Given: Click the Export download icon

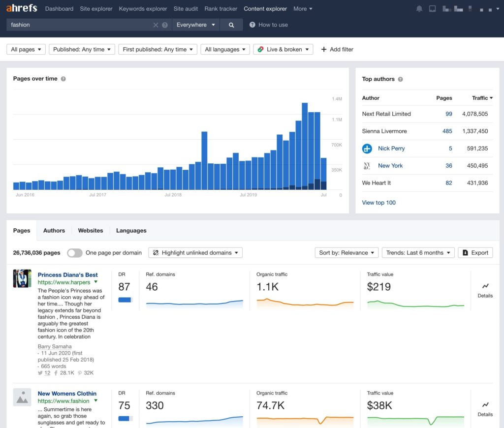Looking at the screenshot, I should [x=465, y=252].
